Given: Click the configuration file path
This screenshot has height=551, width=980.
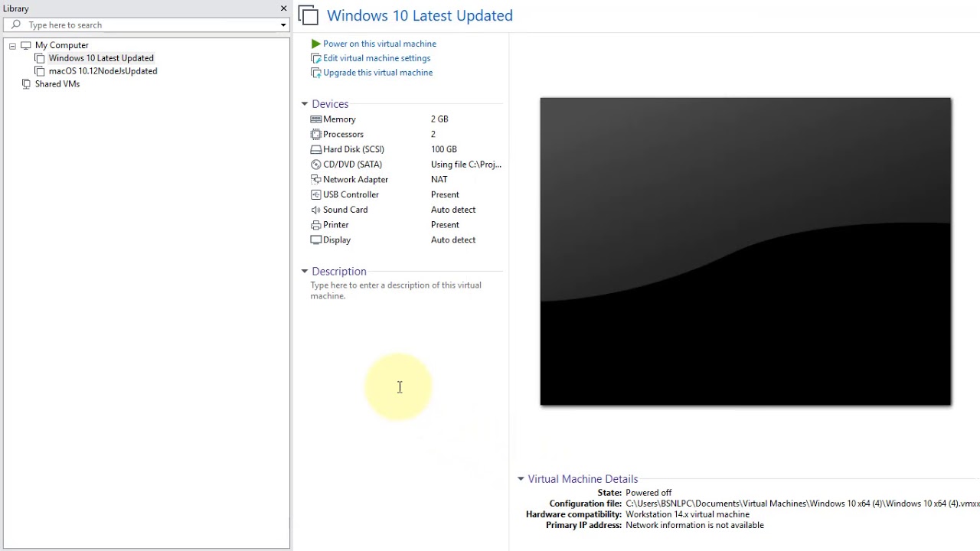Looking at the screenshot, I should [x=802, y=504].
